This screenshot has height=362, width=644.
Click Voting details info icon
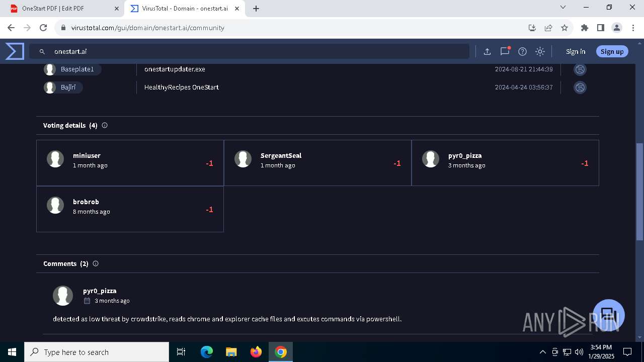tap(105, 125)
